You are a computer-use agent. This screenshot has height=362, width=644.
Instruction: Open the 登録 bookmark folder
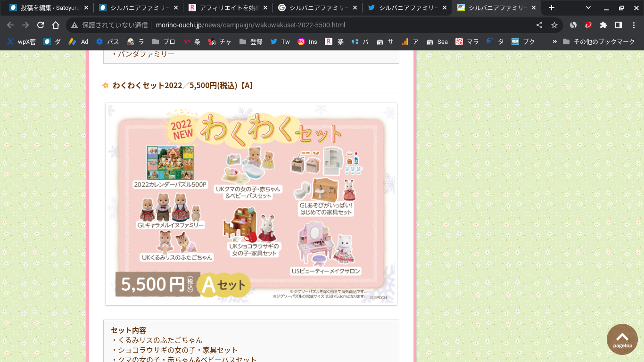pos(251,41)
